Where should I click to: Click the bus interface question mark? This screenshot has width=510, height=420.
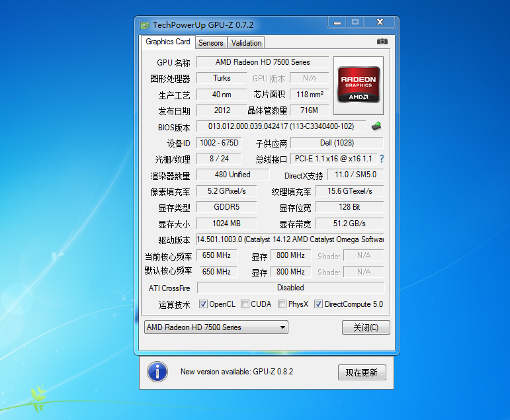[382, 159]
